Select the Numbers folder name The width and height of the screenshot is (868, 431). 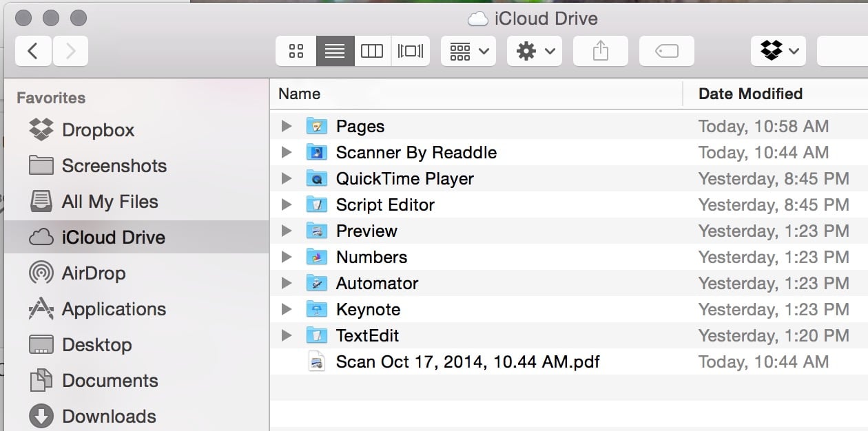pos(371,257)
